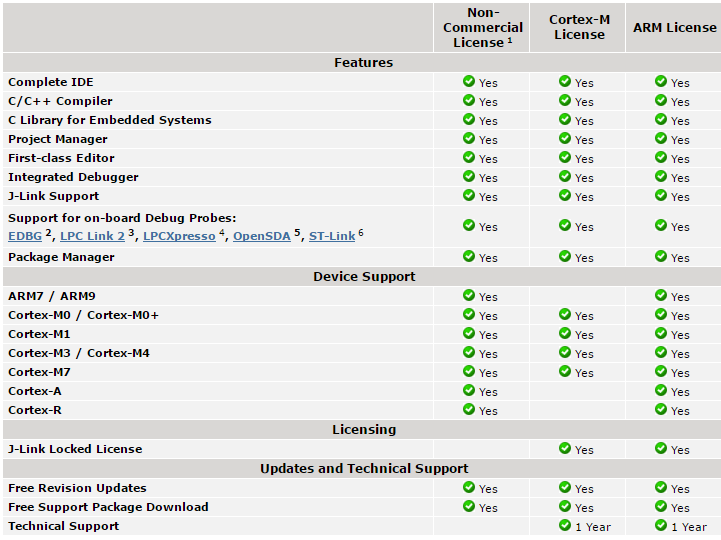This screenshot has height=540, width=721.
Task: Click Cortex-M License check for Cortex-M7
Action: pos(565,372)
